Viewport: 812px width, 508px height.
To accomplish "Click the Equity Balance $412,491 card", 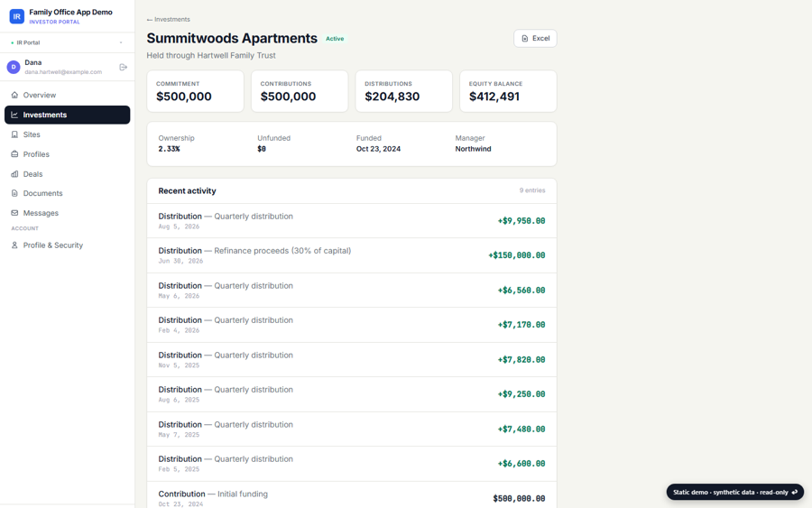I will coord(508,91).
